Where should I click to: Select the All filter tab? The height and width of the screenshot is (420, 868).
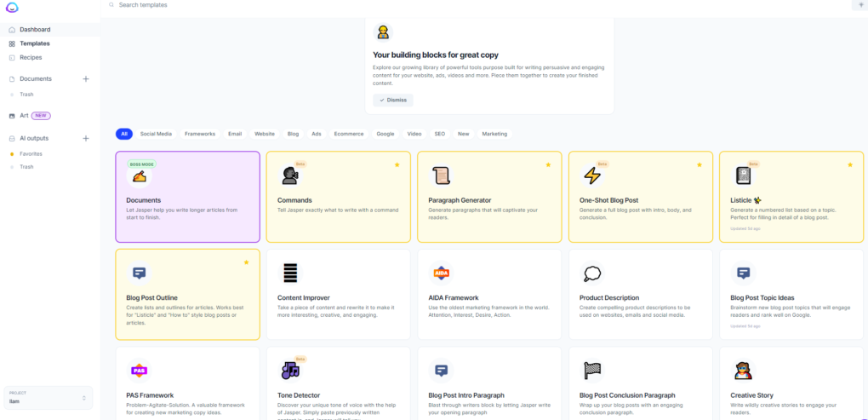click(124, 134)
